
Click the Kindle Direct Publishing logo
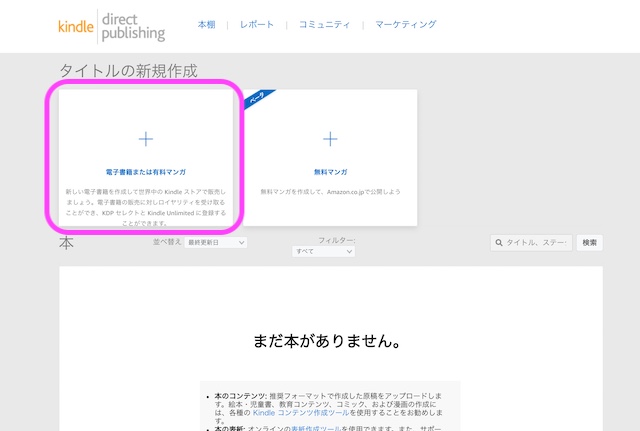110,25
